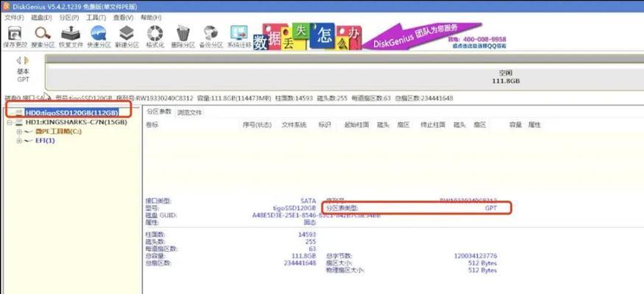
Task: Click the 400-008-9958 phone number text
Action: [484, 40]
